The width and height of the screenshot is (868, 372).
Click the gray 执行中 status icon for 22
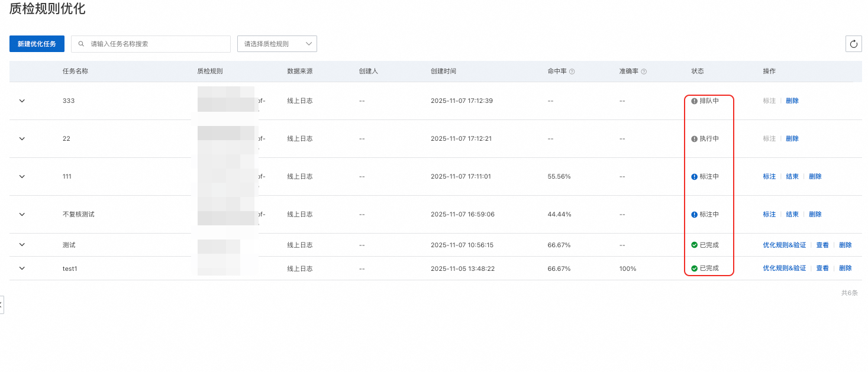694,139
